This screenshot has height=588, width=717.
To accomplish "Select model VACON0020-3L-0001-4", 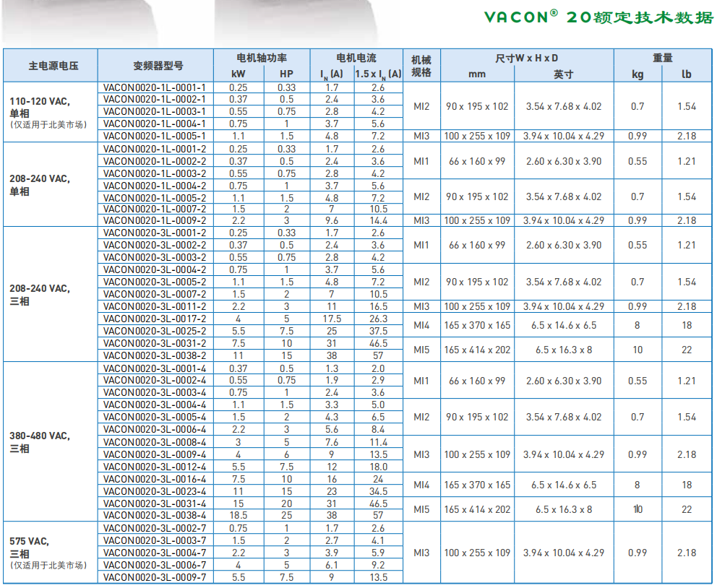I will tap(155, 368).
